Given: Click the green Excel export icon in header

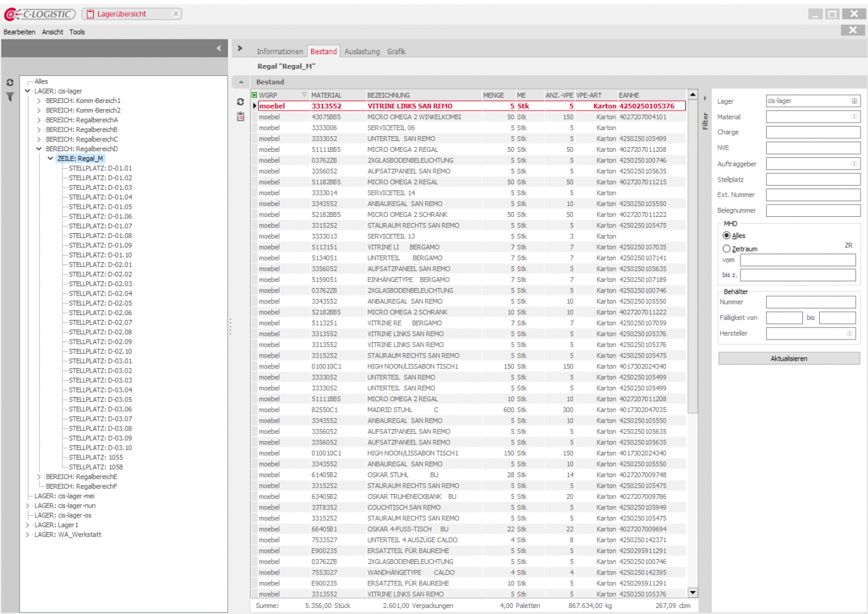Looking at the screenshot, I should (254, 95).
